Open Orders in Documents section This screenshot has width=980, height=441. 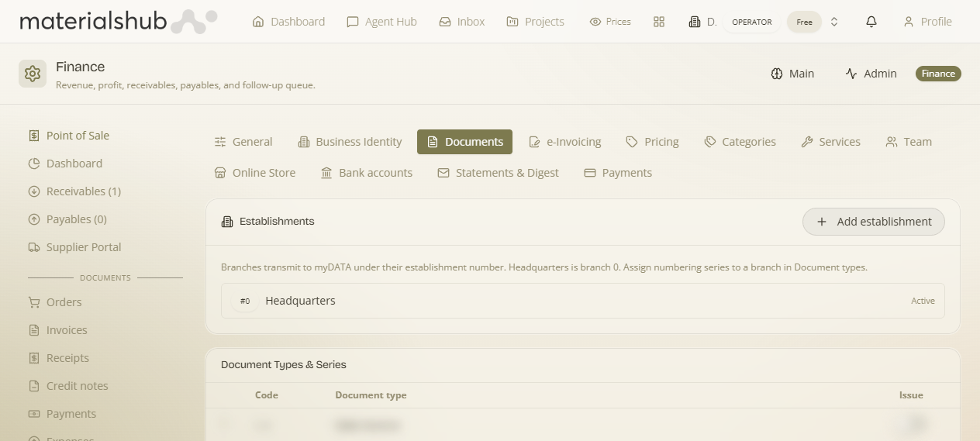tap(54, 302)
